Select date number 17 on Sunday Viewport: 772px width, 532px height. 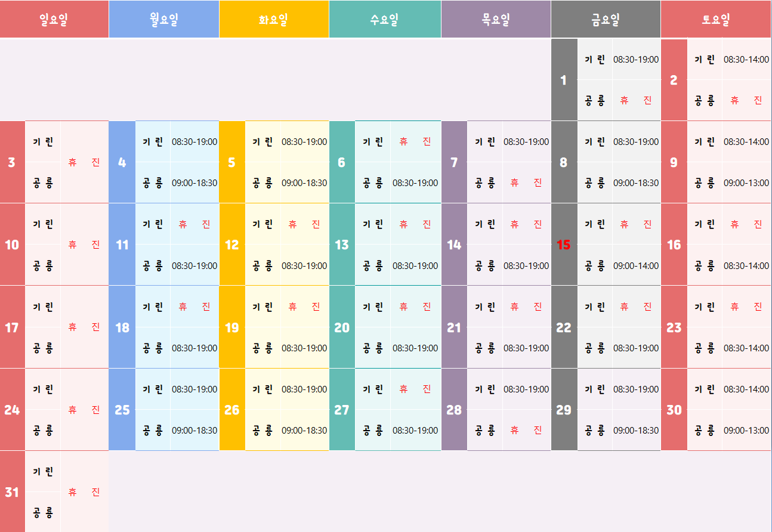pyautogui.click(x=12, y=327)
